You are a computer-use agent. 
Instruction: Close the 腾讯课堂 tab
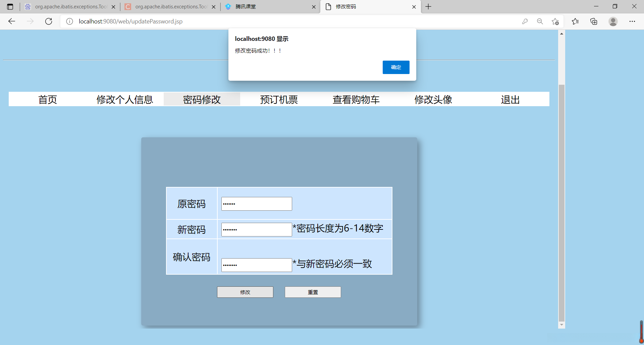coord(314,7)
